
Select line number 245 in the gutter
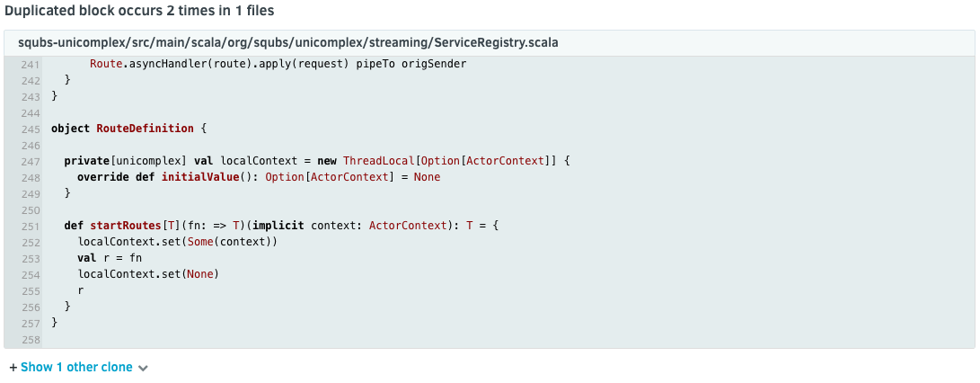pos(30,129)
